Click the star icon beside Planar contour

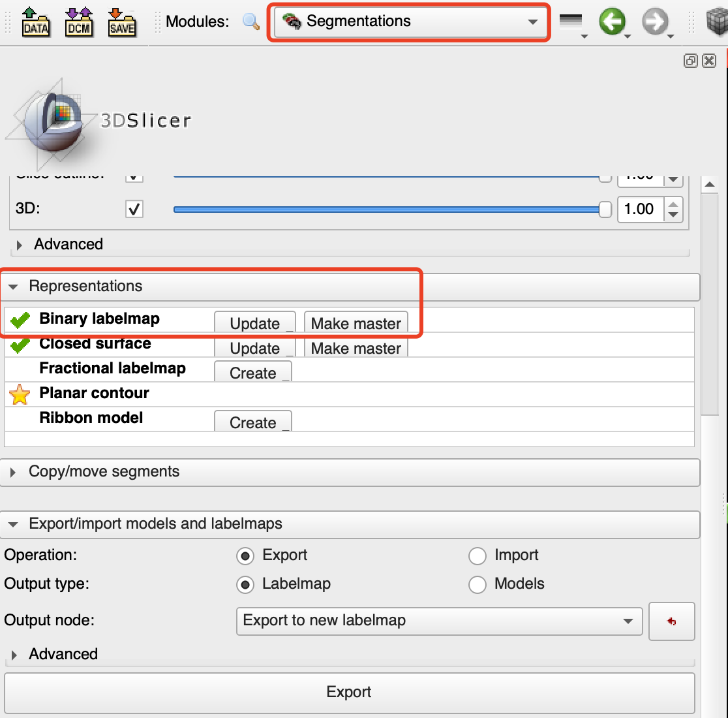[x=20, y=394]
